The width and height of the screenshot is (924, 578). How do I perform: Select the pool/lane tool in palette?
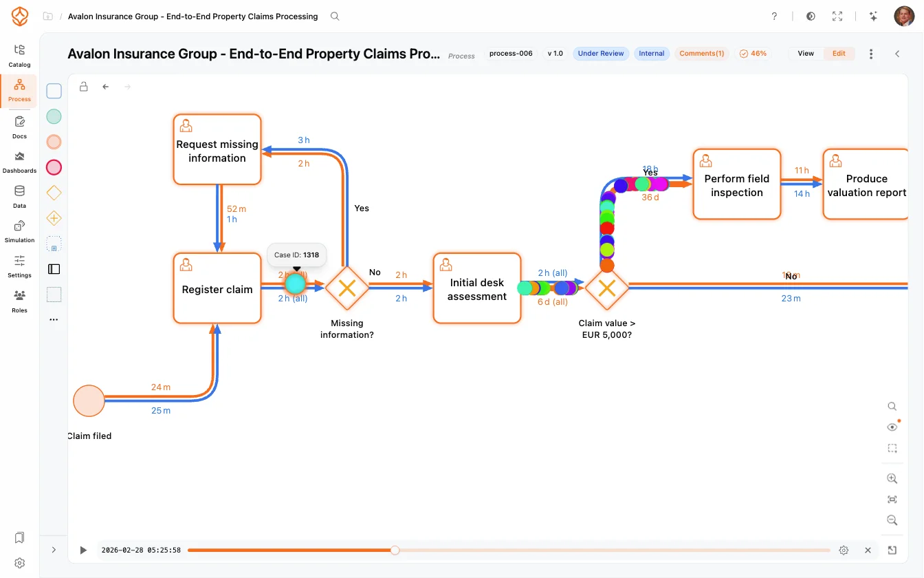[54, 269]
